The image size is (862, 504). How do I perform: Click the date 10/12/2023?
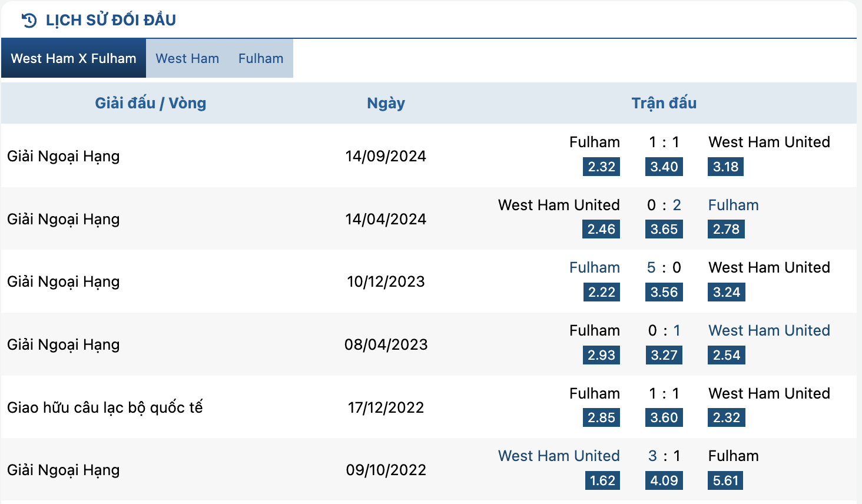tap(386, 281)
